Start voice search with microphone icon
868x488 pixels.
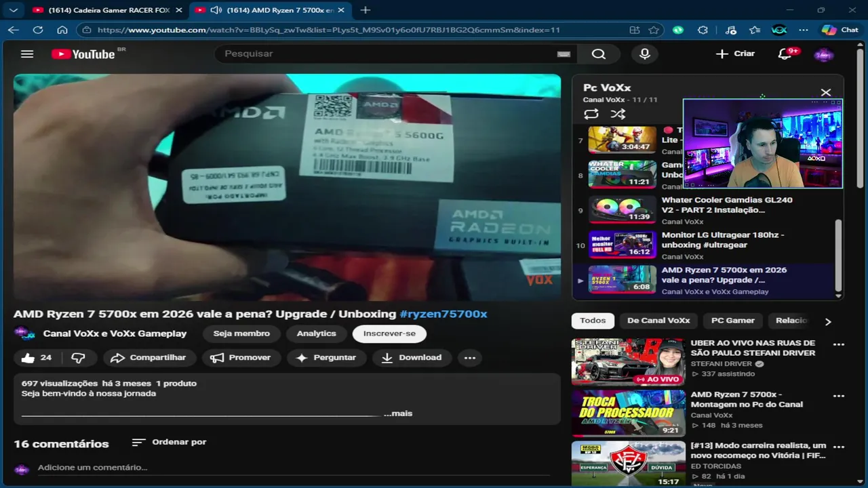(x=645, y=54)
